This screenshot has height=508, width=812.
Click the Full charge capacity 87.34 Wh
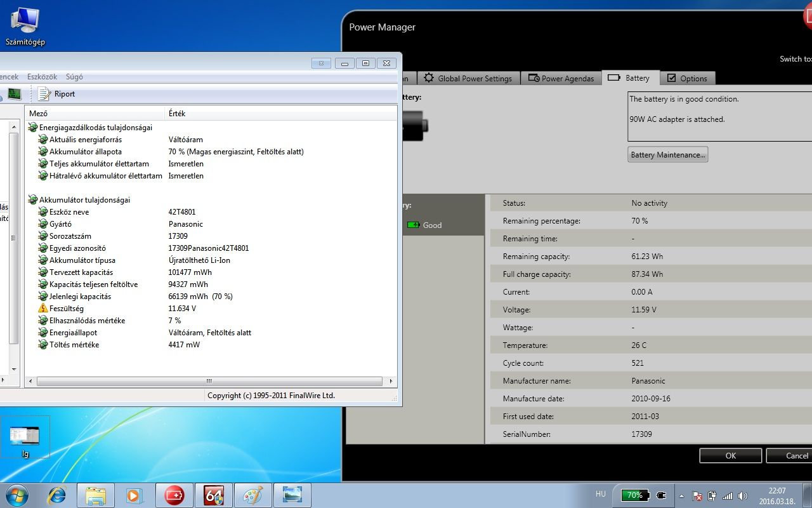647,274
